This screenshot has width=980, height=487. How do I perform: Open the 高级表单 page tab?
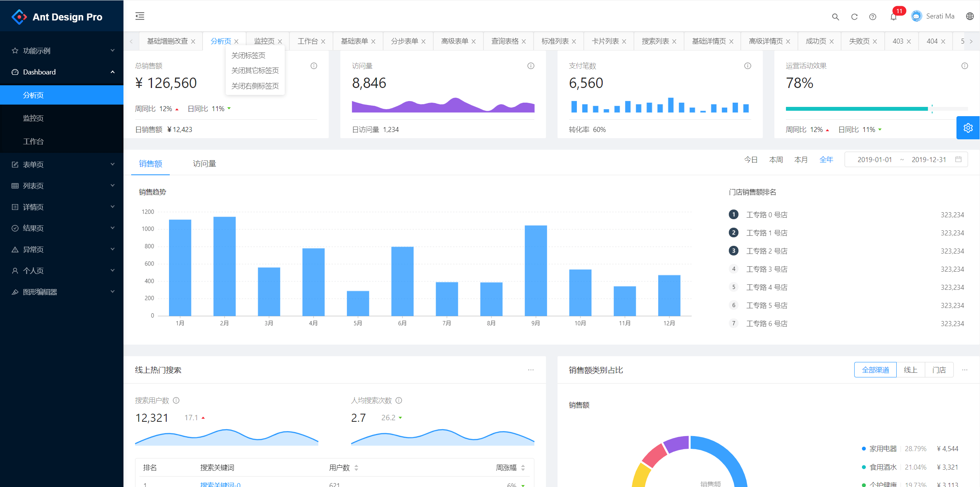pos(455,41)
